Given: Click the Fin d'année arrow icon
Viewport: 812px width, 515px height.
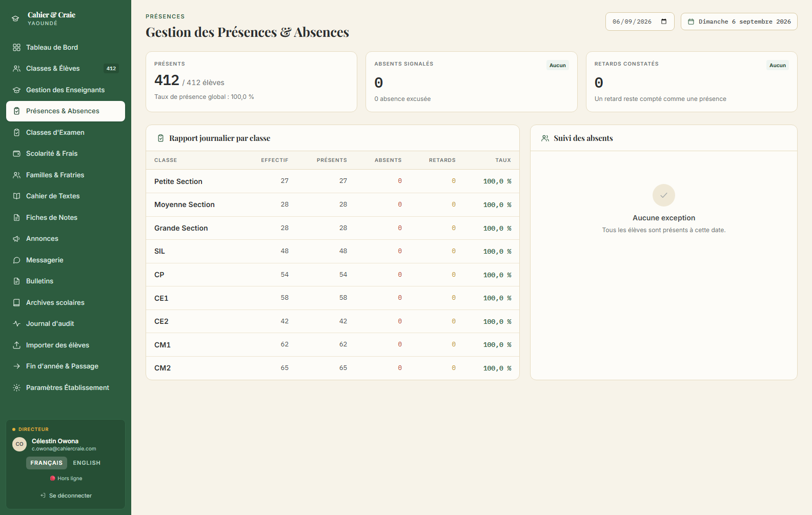Looking at the screenshot, I should [16, 366].
